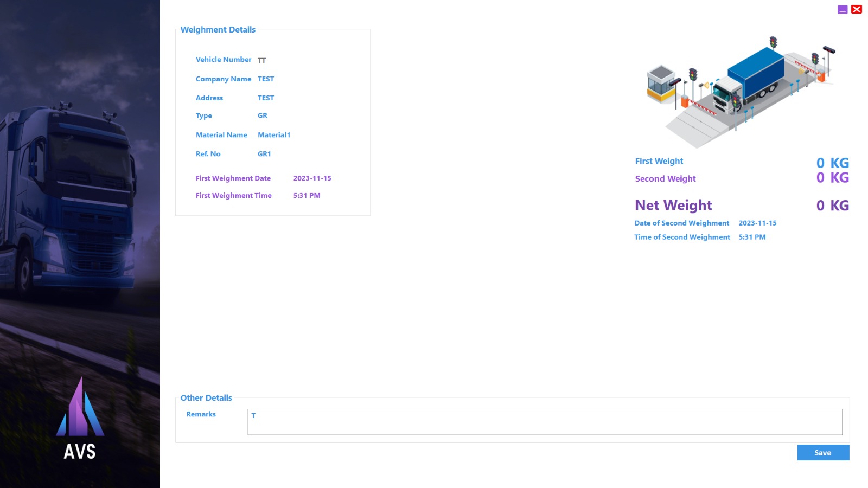
Task: Click the Remarks label
Action: pos(201,414)
